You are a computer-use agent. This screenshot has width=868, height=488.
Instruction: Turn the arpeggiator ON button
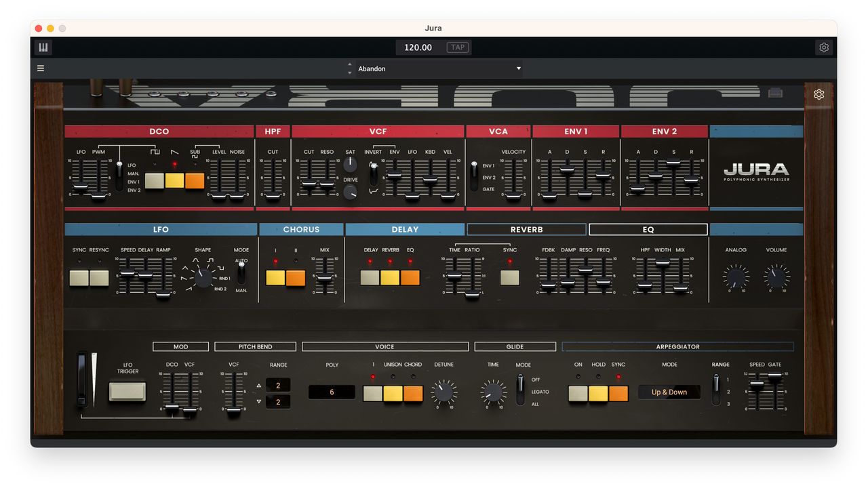578,394
